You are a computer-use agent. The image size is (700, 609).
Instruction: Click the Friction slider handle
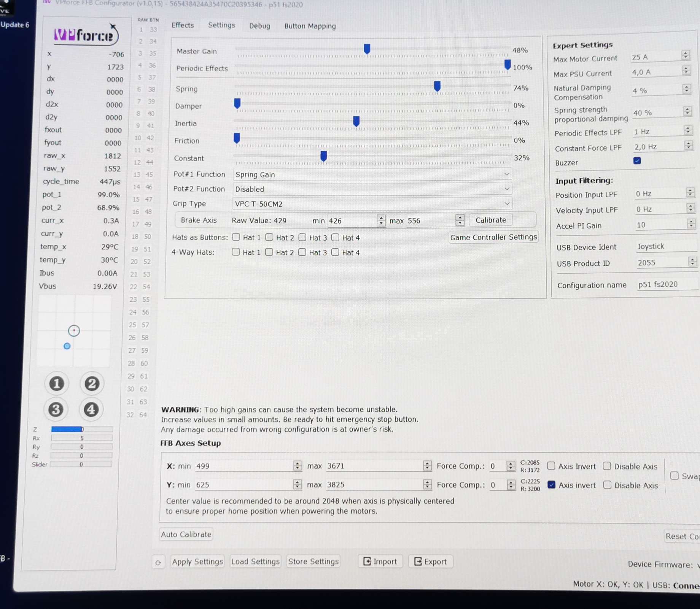tap(237, 138)
